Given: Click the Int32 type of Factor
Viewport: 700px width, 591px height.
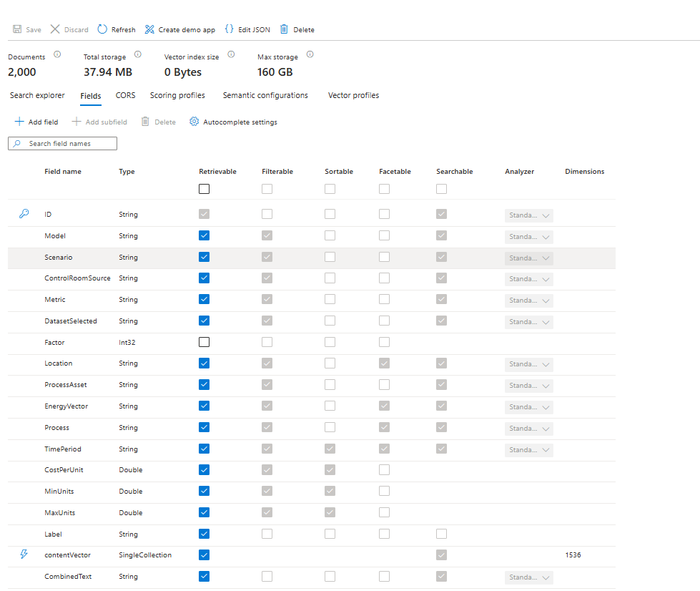Looking at the screenshot, I should [x=127, y=342].
